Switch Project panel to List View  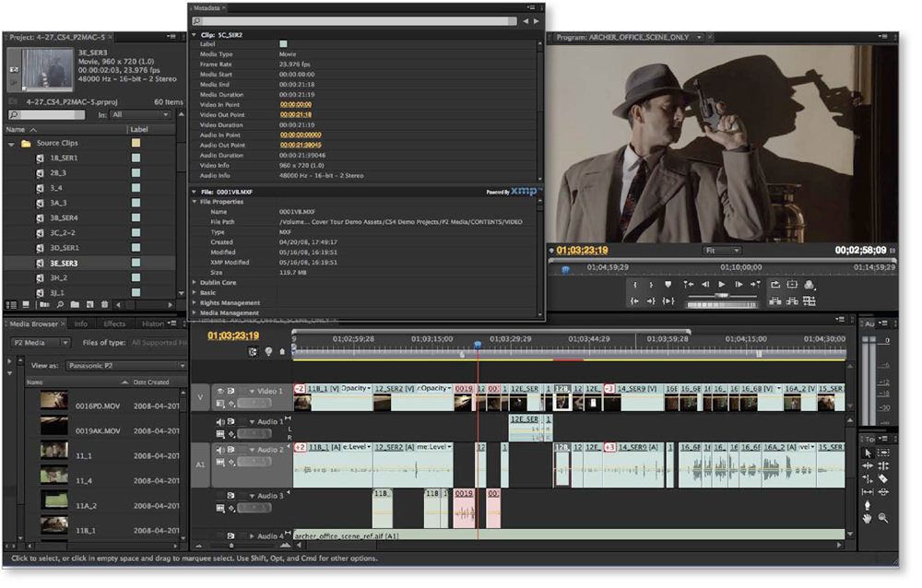[11, 304]
